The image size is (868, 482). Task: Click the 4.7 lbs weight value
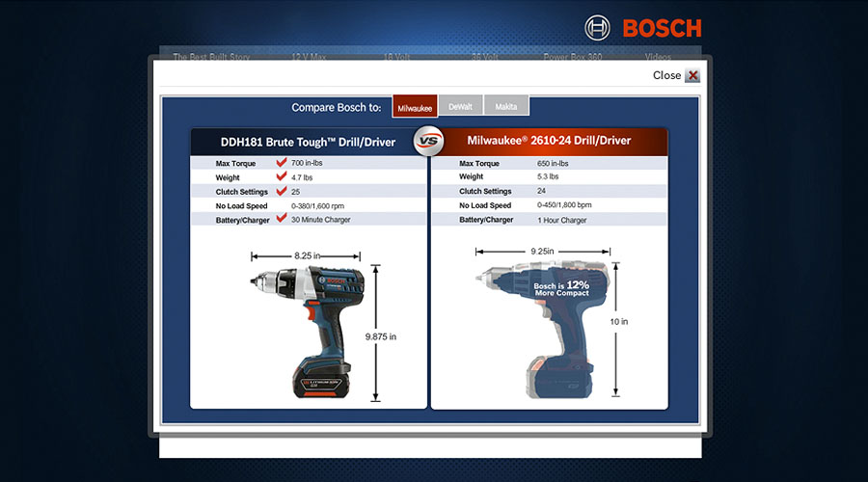point(302,177)
